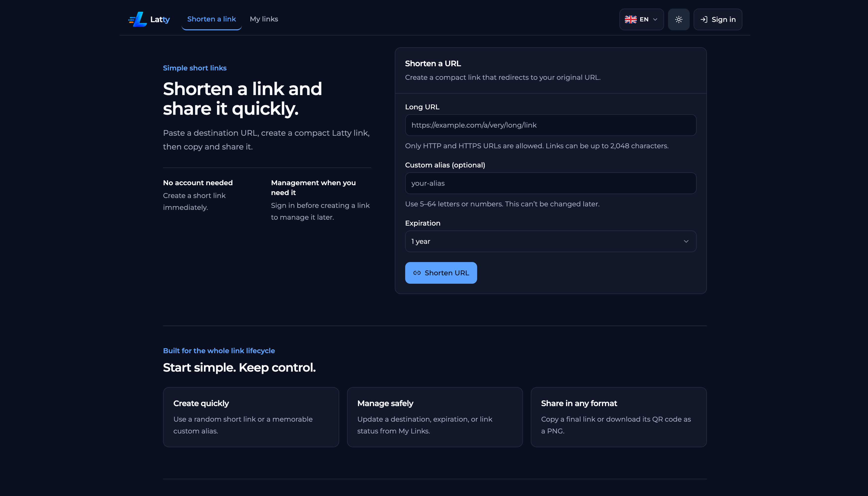Click Custom alias (optional) label
Screen dimensions: 868x496
(445, 165)
